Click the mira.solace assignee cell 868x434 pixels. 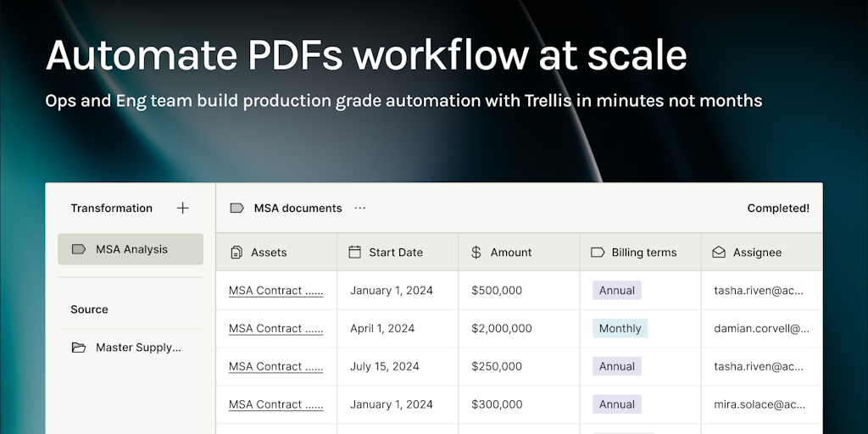point(759,405)
